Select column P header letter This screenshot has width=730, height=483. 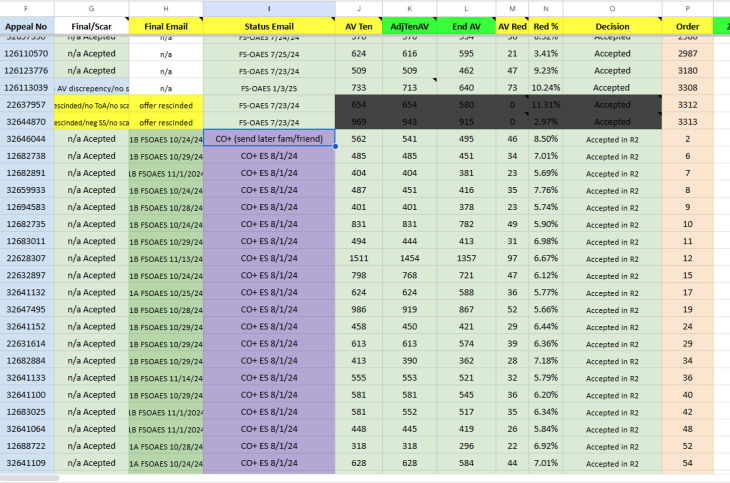tap(688, 7)
